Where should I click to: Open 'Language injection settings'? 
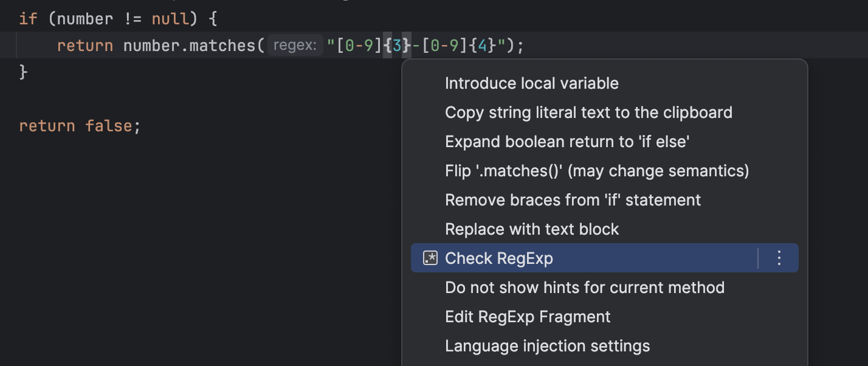[547, 345]
